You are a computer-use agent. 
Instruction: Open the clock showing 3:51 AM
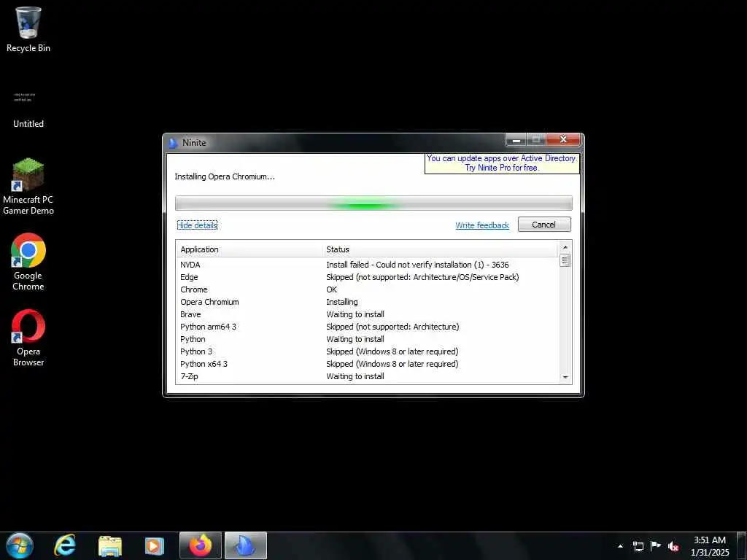click(x=710, y=545)
